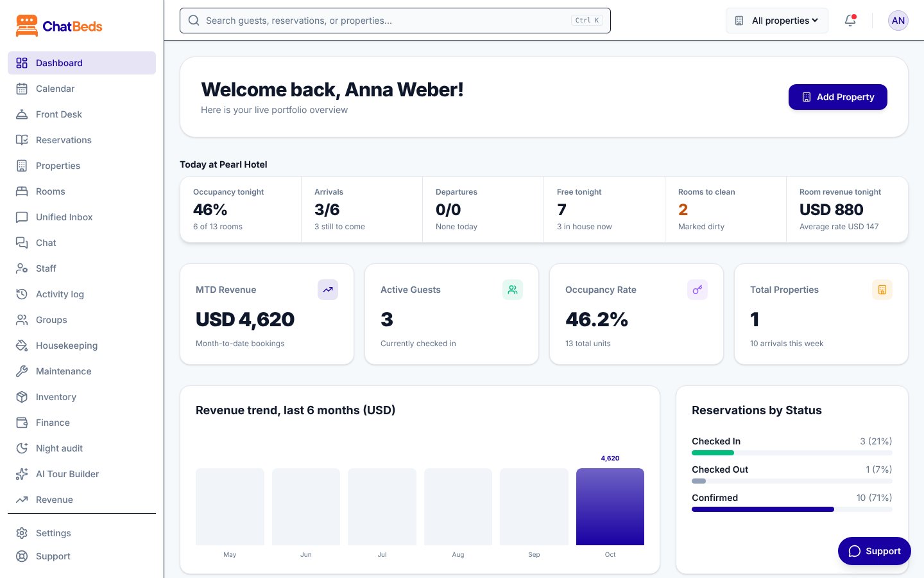The image size is (924, 578).
Task: Click the Total Properties building icon
Action: tap(882, 290)
